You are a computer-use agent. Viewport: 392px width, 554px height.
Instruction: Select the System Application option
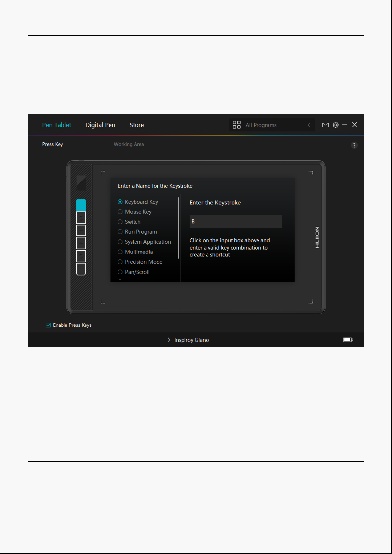(144, 242)
